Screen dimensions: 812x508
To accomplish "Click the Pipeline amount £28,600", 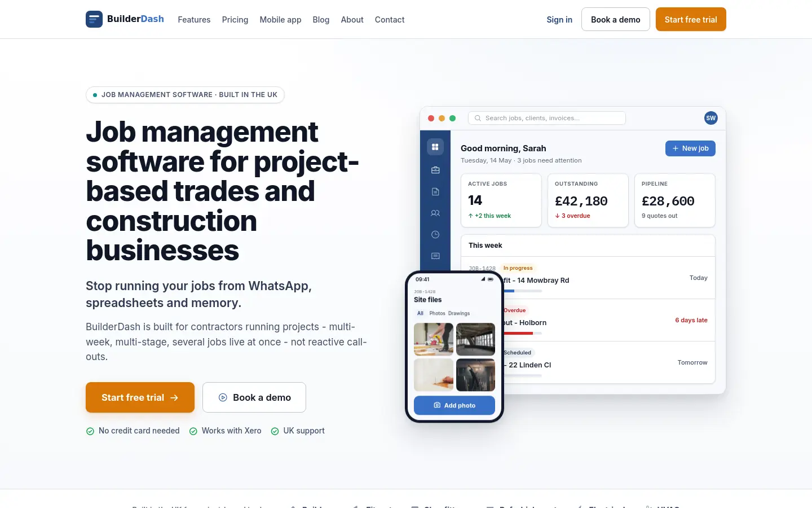I will click(668, 201).
